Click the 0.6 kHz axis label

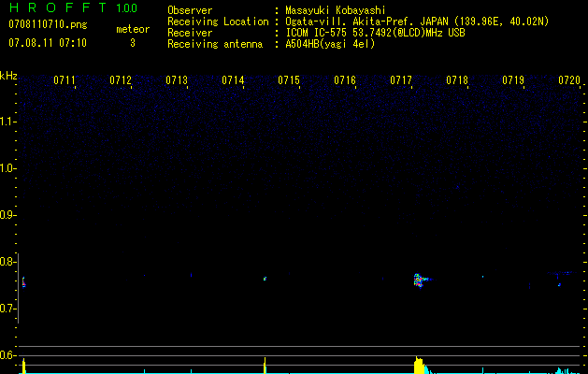tap(7, 355)
